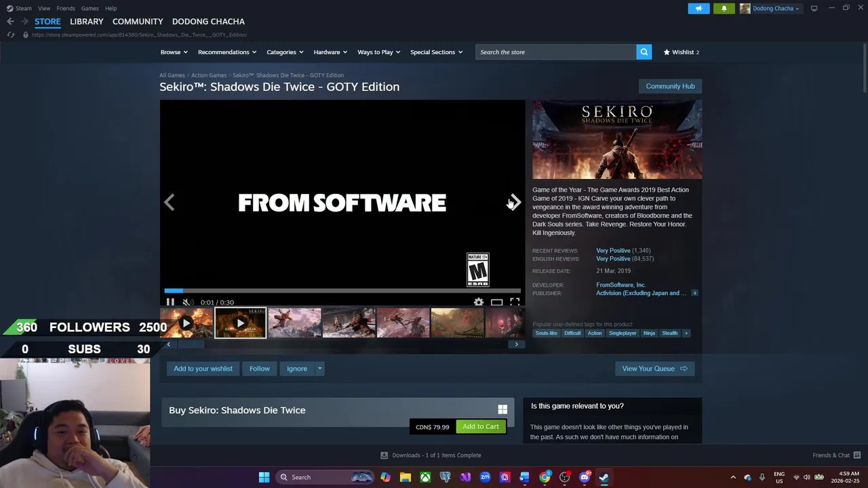The image size is (868, 488).
Task: Click the Sekiro capsule header image
Action: [617, 140]
